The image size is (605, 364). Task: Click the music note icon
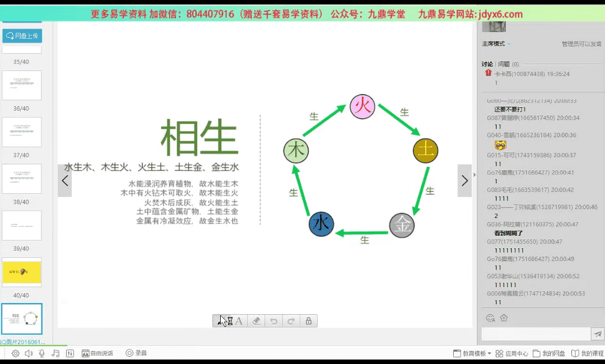(55, 353)
